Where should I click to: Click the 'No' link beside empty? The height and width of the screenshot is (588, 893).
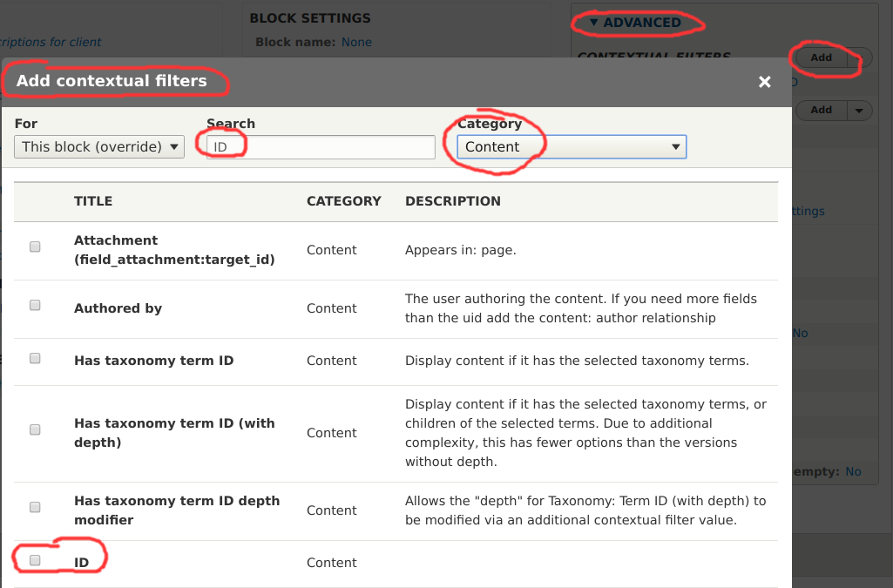pos(853,471)
